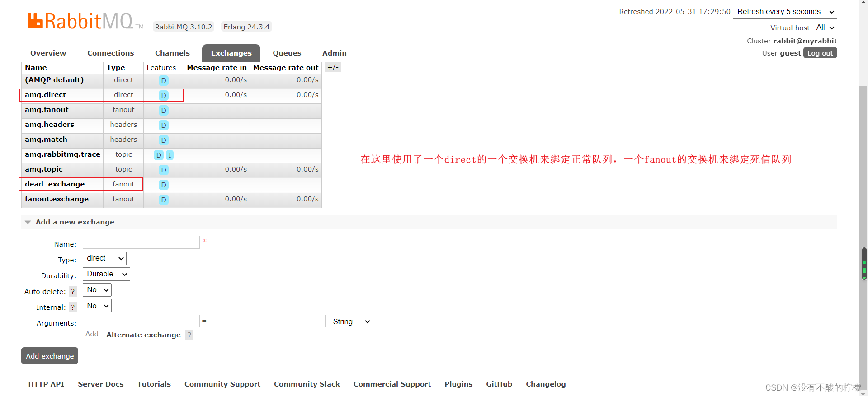The height and width of the screenshot is (396, 868).
Task: Click the D badge for AMQP default
Action: click(164, 80)
